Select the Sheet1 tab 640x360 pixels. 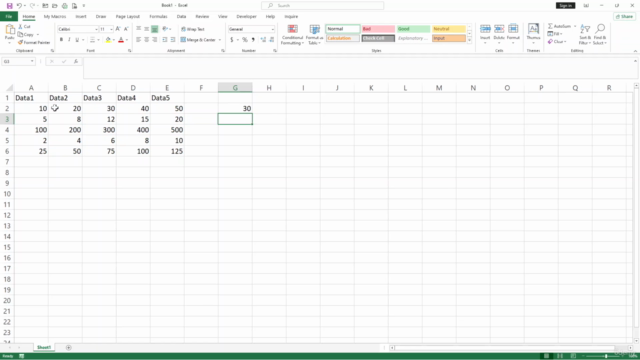(x=44, y=347)
